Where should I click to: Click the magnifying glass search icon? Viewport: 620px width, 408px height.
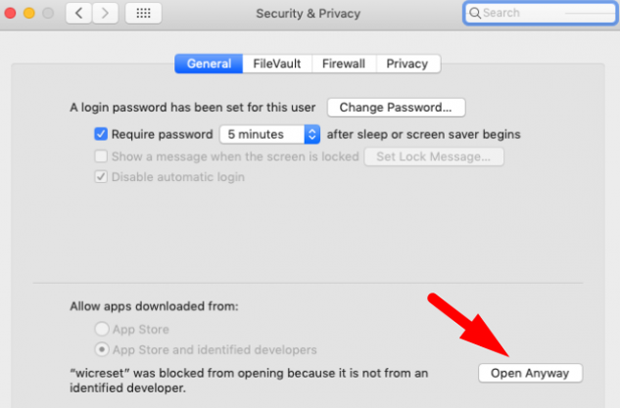(x=475, y=13)
